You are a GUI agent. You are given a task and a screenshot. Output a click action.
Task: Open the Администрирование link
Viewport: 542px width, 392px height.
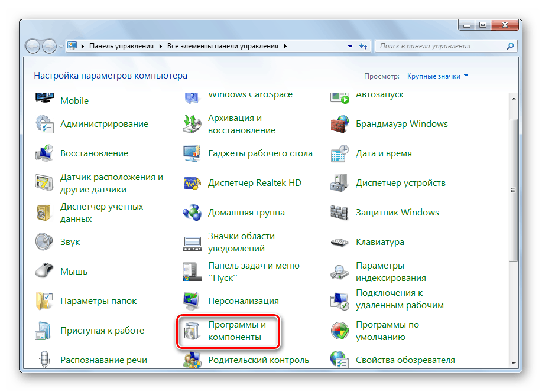point(105,124)
